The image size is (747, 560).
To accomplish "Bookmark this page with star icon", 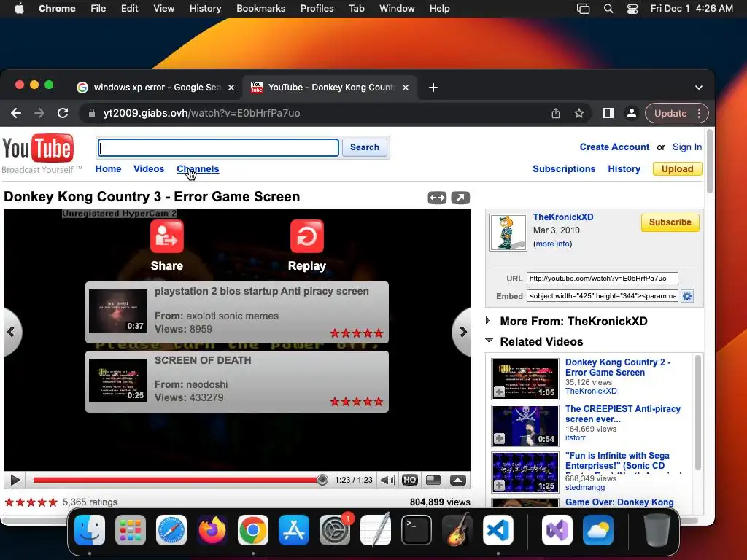I will coord(578,113).
